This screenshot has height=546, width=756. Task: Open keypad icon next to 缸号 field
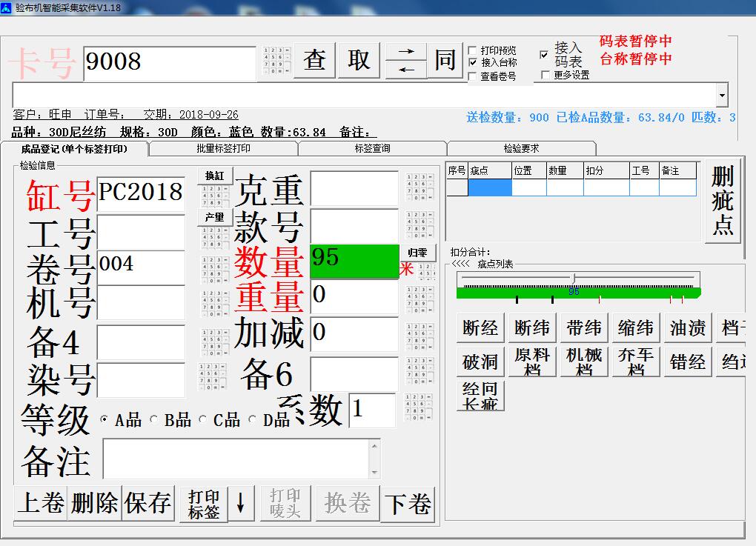pyautogui.click(x=214, y=196)
